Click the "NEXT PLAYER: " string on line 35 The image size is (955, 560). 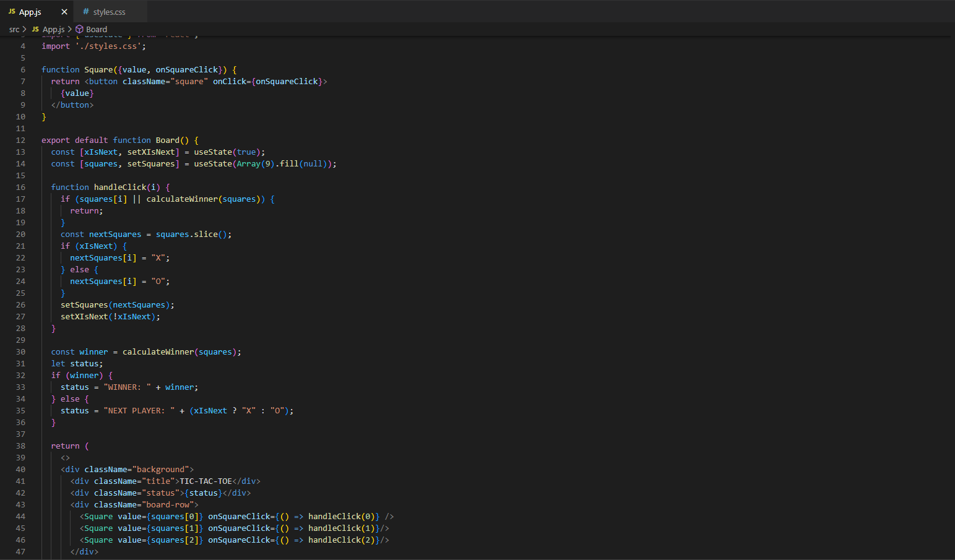pyautogui.click(x=139, y=411)
